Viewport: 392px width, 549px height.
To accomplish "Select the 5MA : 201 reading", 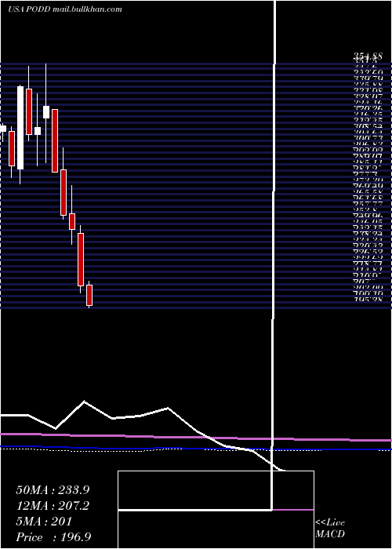I will coord(44,522).
